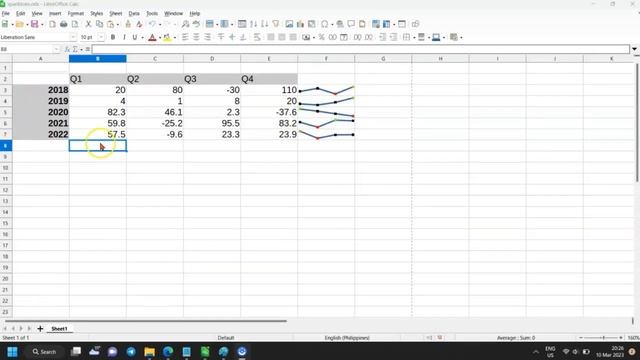Image resolution: width=640 pixels, height=360 pixels.
Task: Toggle Wrap Text button
Action: (257, 37)
